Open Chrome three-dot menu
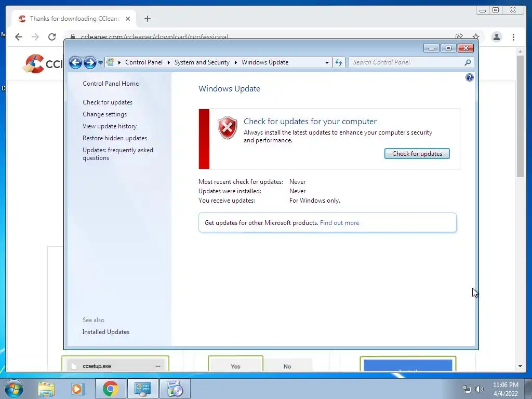The width and height of the screenshot is (532, 399). 513,37
